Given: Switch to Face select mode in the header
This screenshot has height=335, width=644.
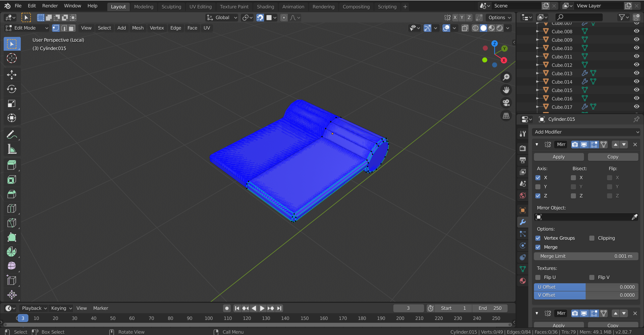Looking at the screenshot, I should 71,28.
